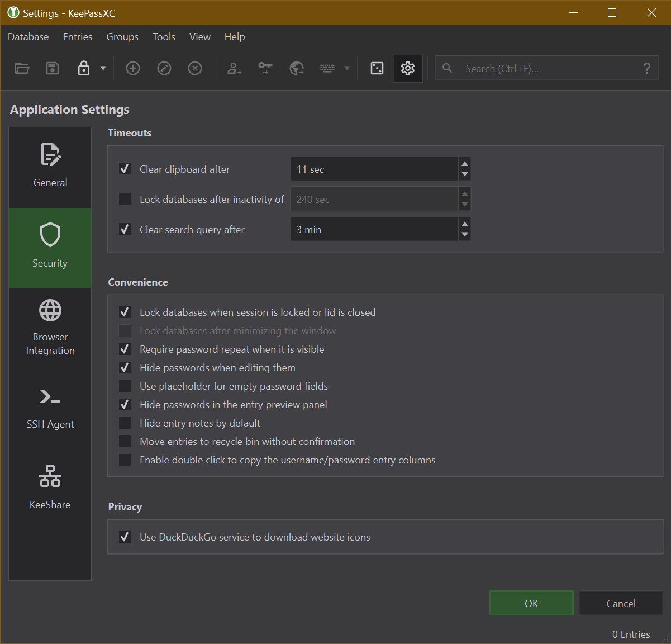Open the View menu
The width and height of the screenshot is (671, 644).
[x=200, y=37]
